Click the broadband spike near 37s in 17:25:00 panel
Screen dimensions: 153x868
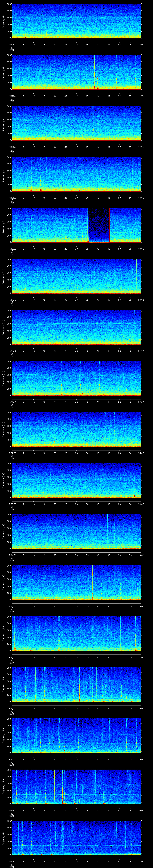[92, 583]
